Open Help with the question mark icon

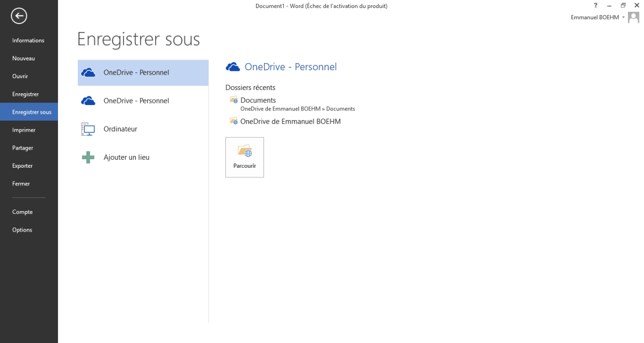pos(596,5)
